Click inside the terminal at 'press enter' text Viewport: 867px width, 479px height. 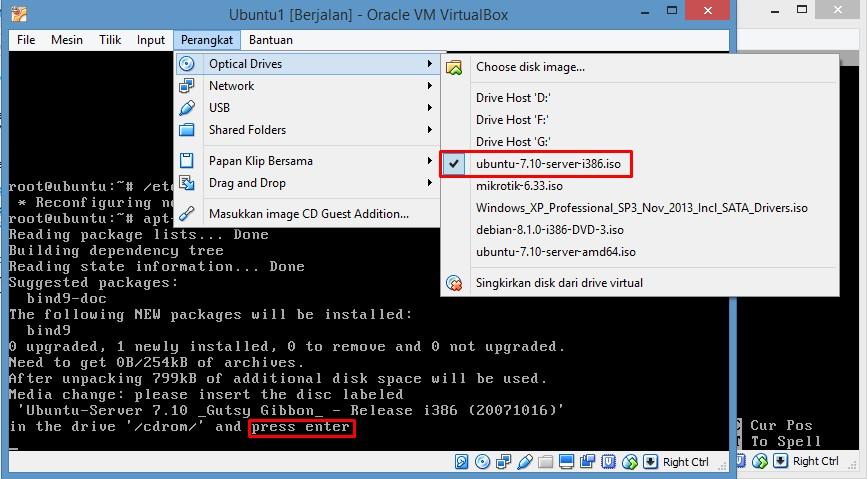tap(301, 427)
